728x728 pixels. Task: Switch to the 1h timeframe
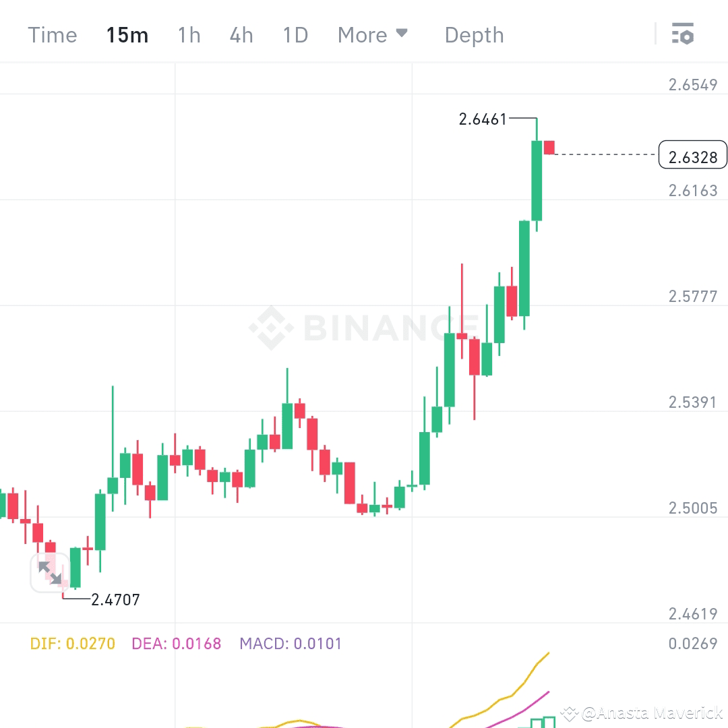tap(188, 34)
